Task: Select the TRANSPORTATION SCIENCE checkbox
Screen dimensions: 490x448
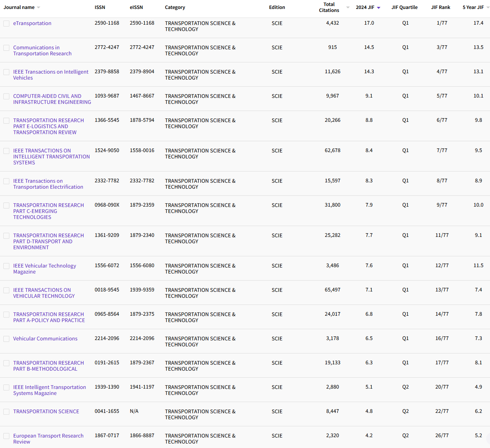Action: click(x=6, y=411)
